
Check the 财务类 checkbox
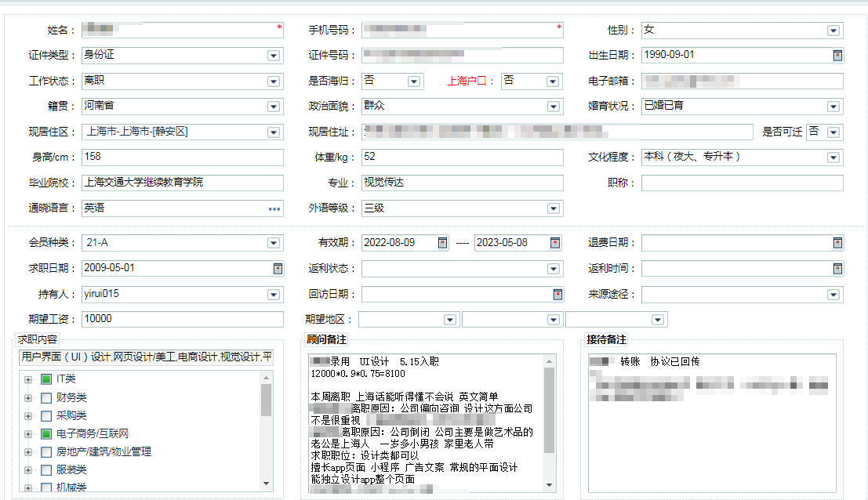coord(46,397)
